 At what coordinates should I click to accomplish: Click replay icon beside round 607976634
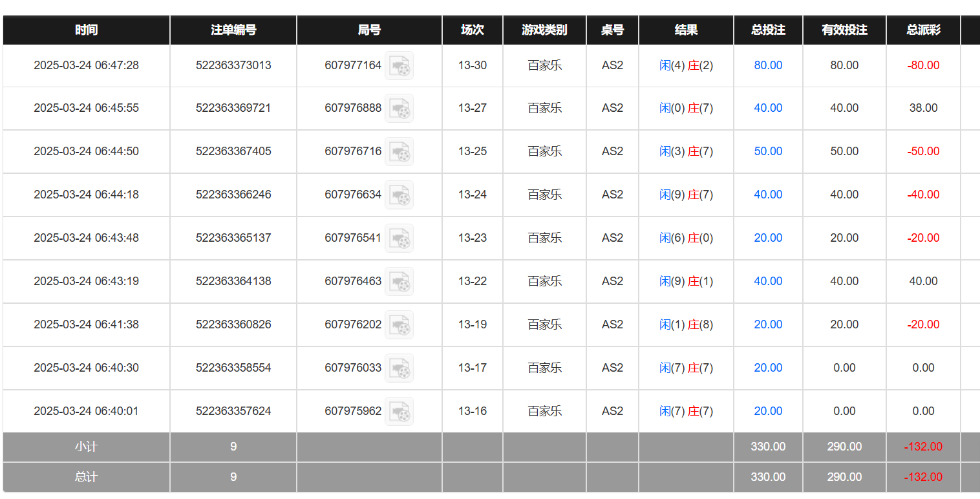click(399, 195)
